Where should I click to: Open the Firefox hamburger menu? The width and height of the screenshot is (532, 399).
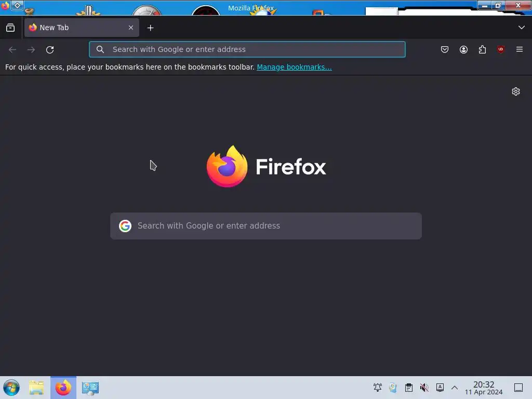coord(520,49)
